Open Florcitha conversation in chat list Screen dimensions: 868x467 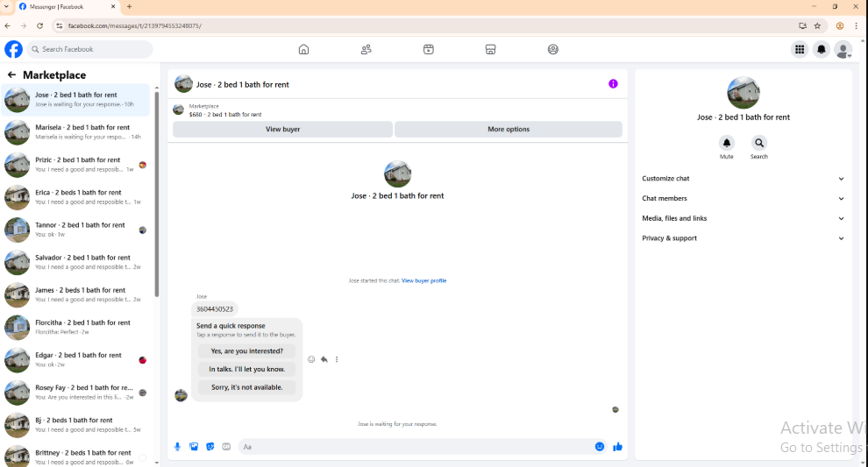75,328
